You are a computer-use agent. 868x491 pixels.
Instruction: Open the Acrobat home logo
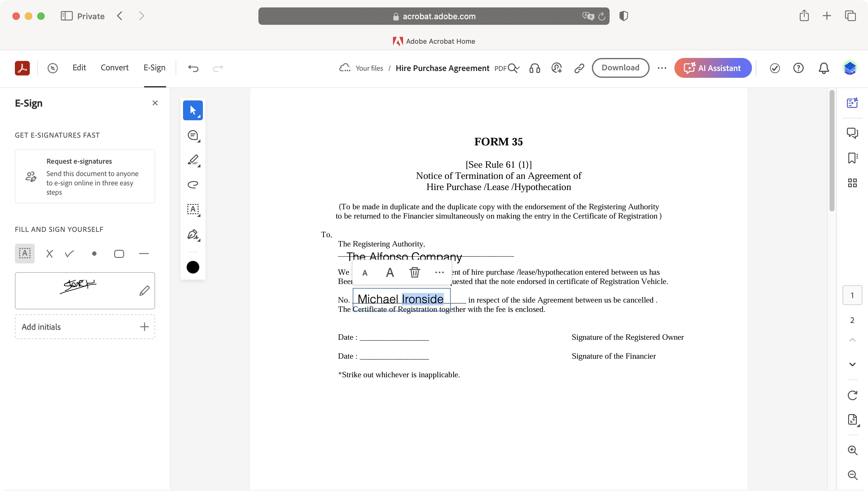[22, 68]
